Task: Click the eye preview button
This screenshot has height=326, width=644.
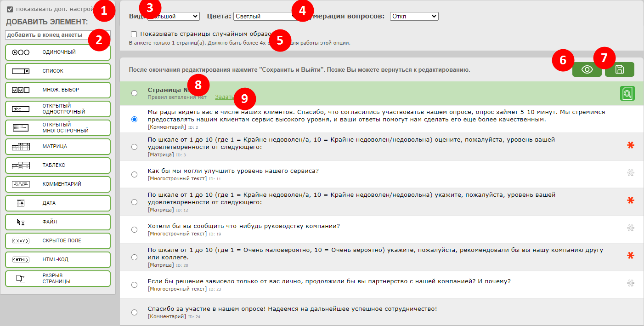Action: tap(587, 69)
